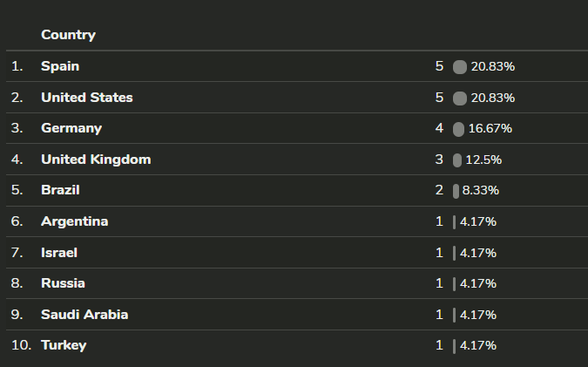588x367 pixels.
Task: Select the Turkey country row
Action: 64,345
